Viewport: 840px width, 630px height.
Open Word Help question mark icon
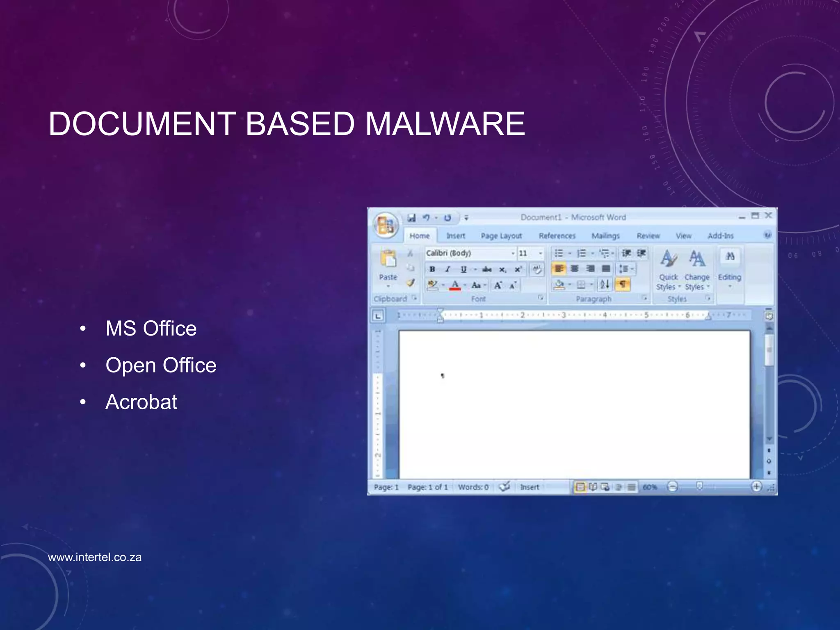click(x=767, y=235)
